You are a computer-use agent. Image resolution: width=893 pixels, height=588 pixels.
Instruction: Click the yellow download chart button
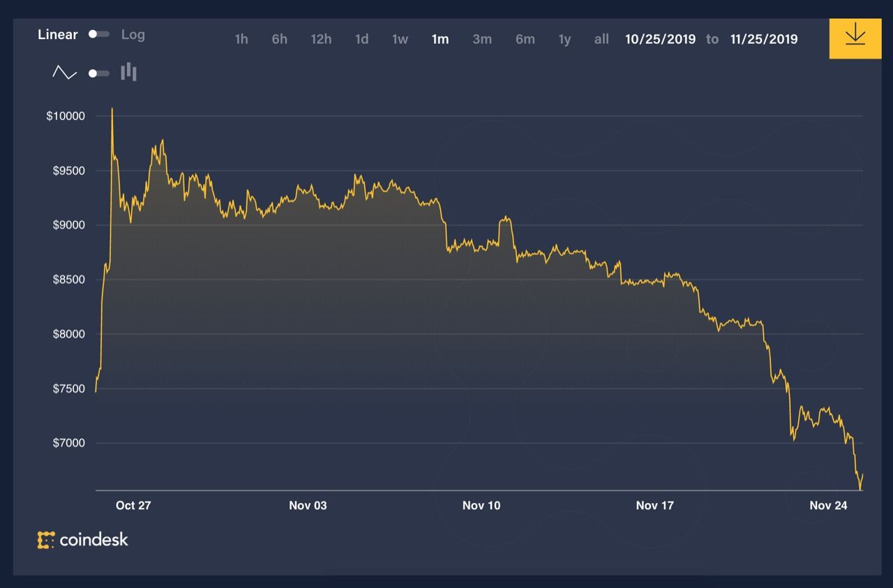coord(855,38)
